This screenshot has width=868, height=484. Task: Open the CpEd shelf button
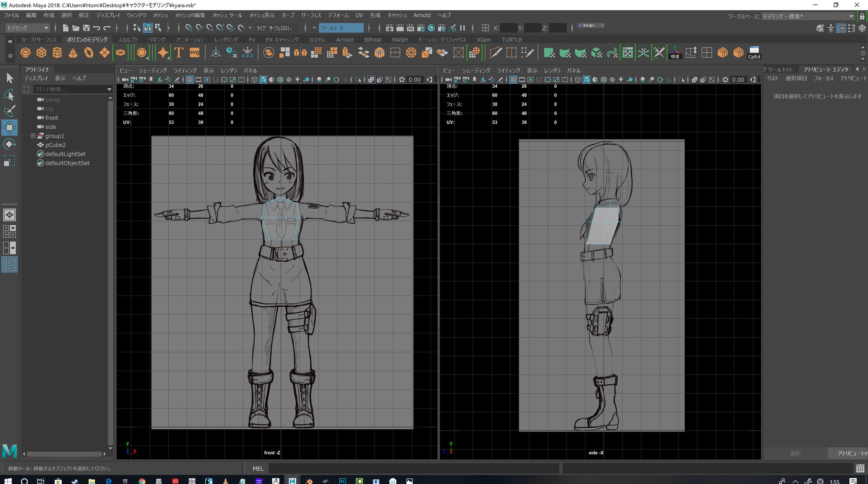(754, 53)
